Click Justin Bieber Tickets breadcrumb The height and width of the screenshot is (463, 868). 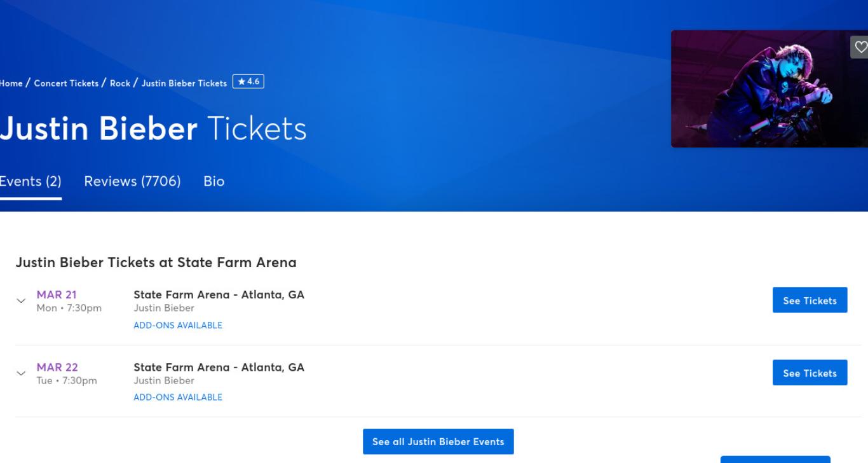point(184,83)
